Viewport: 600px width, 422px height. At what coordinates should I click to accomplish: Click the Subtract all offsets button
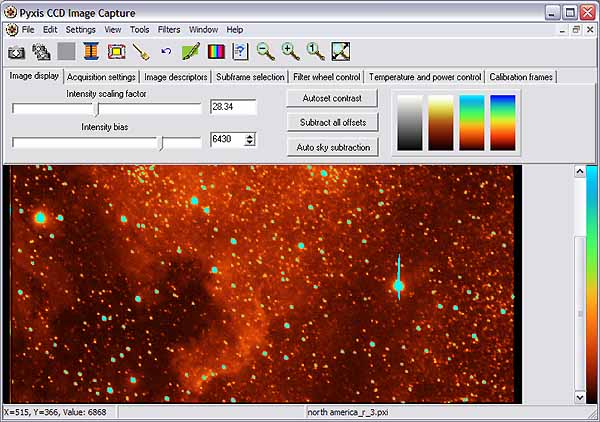pos(333,122)
